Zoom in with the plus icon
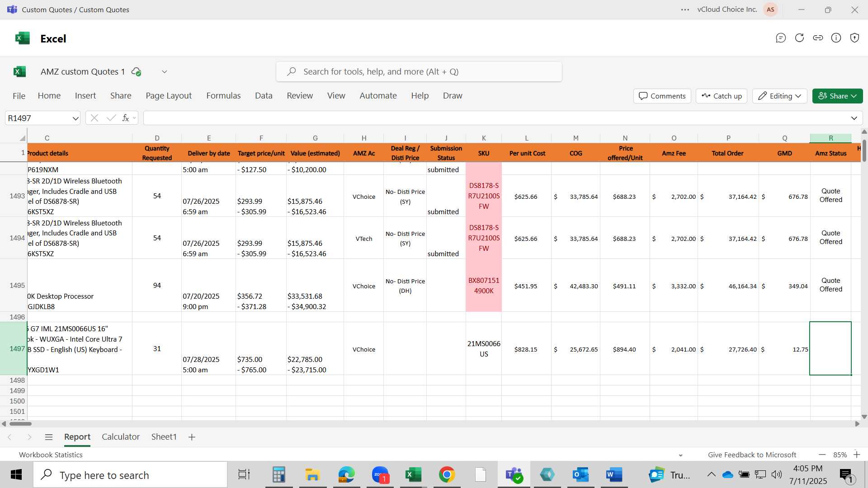 857,455
